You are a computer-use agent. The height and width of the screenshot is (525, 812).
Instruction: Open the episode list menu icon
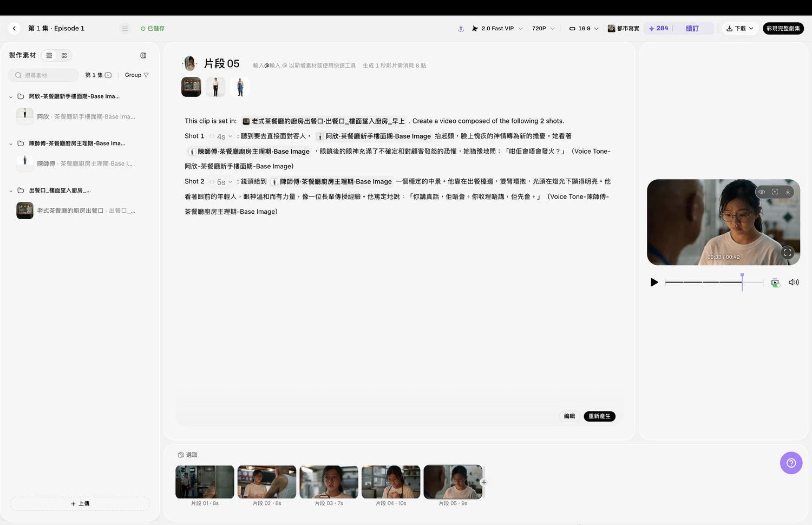tap(125, 29)
